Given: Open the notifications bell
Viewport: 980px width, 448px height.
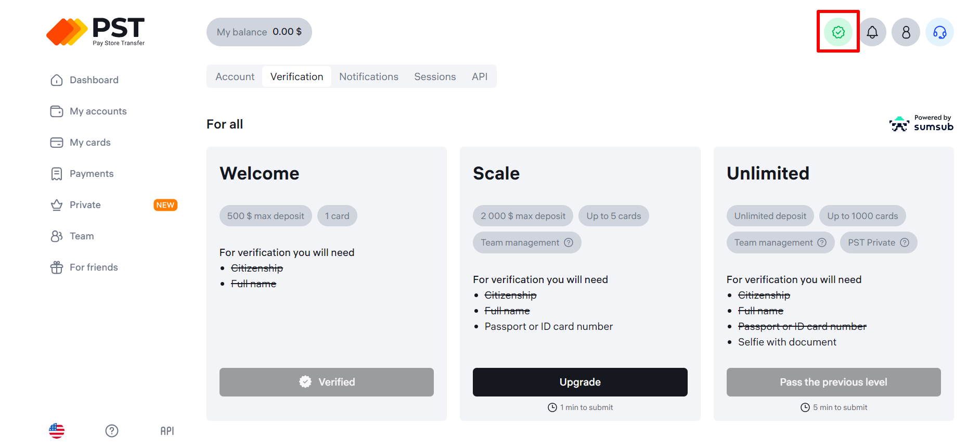Looking at the screenshot, I should click(872, 32).
